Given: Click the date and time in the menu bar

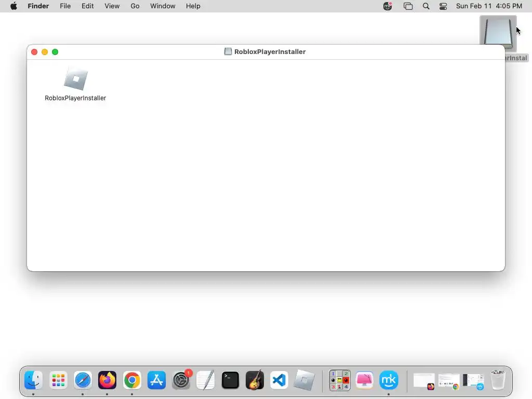Looking at the screenshot, I should pos(489,6).
